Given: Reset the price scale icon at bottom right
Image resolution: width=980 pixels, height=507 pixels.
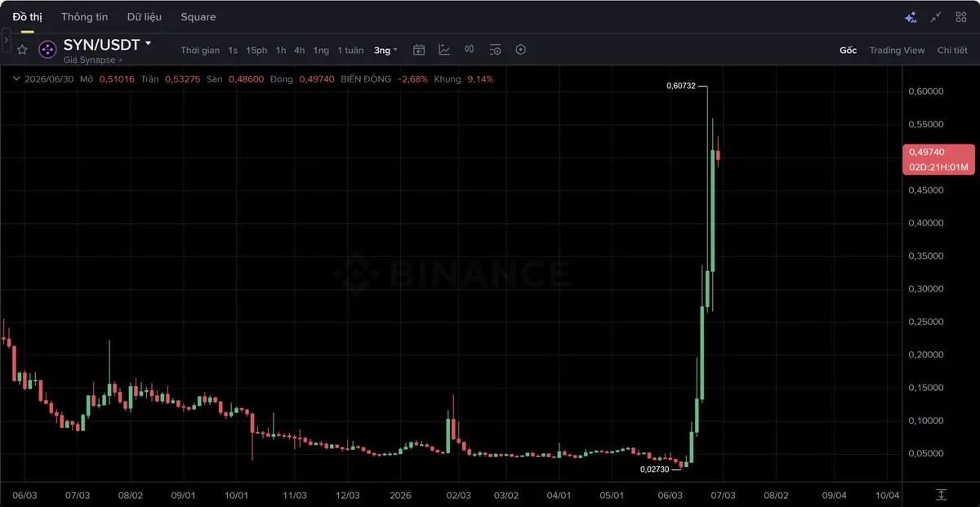Looking at the screenshot, I should tap(942, 495).
